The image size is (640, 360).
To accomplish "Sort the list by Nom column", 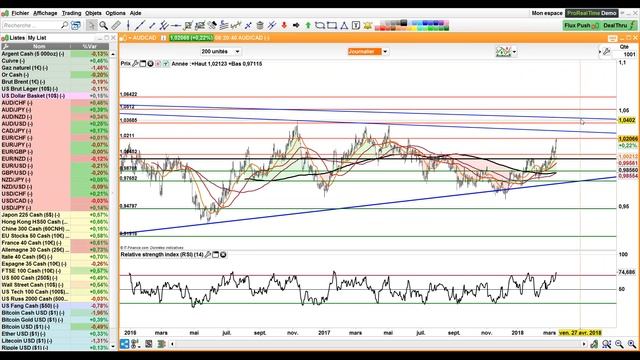I will click(x=40, y=47).
